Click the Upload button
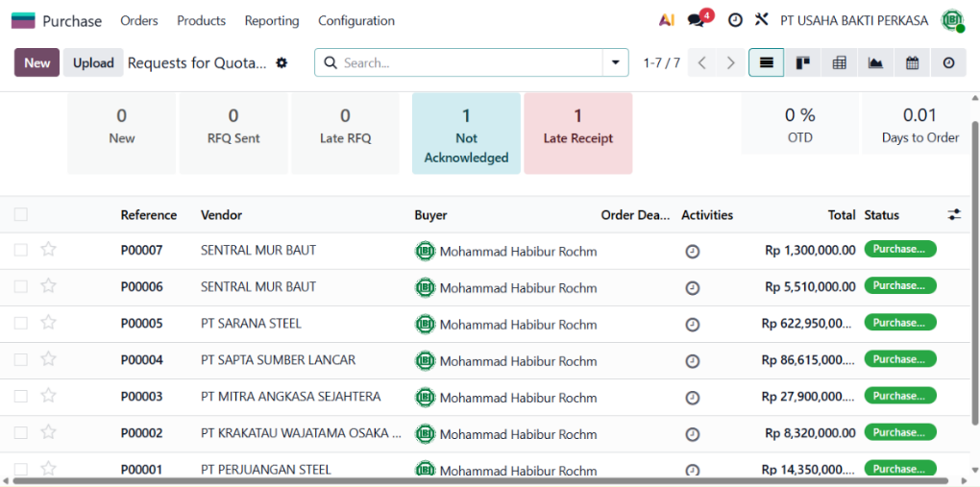980x487 pixels. [x=93, y=62]
